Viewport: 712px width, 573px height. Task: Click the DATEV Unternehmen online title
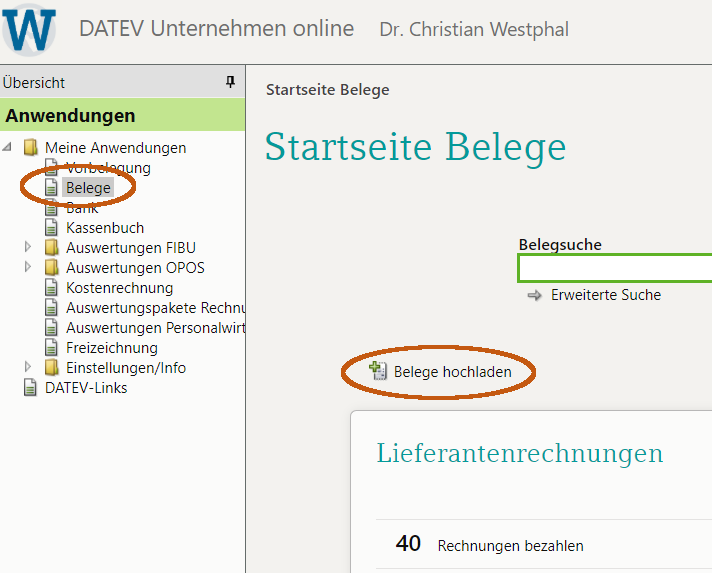coord(217,29)
